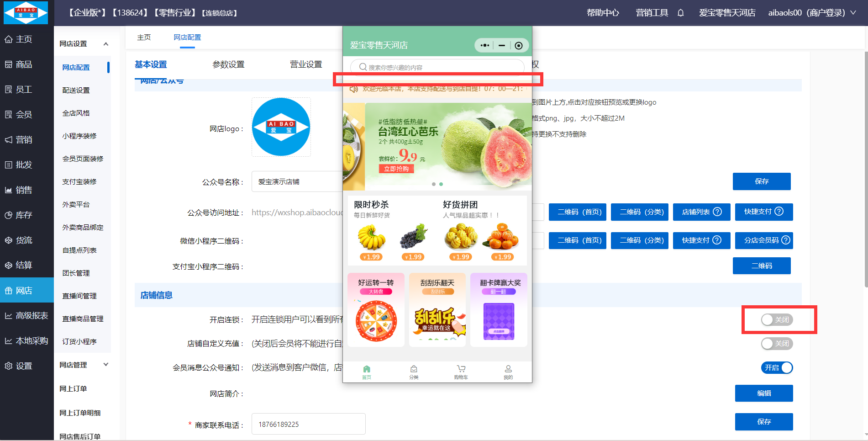Expand the 网店管理 menu section
Viewport: 868px width, 441px height.
click(x=106, y=365)
